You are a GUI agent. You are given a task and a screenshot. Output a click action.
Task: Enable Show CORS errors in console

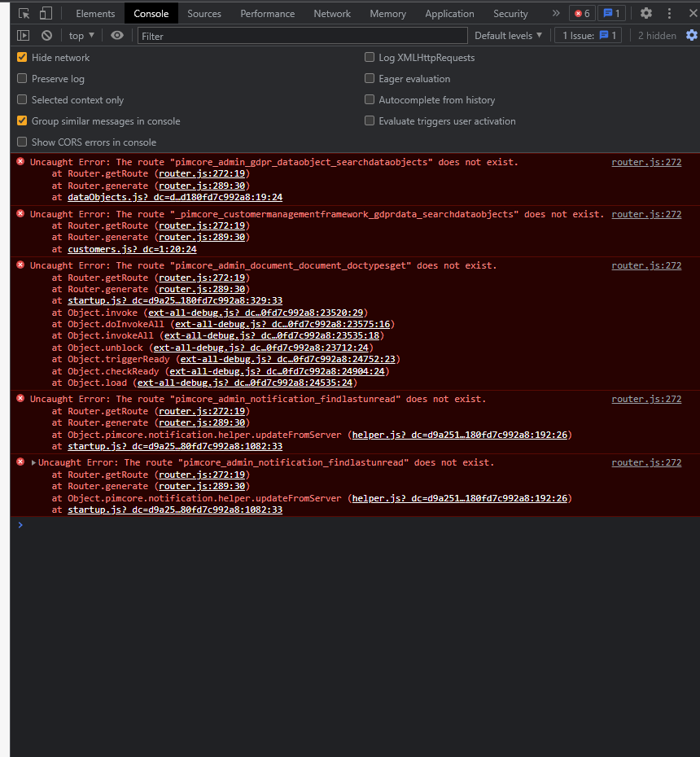click(x=21, y=142)
